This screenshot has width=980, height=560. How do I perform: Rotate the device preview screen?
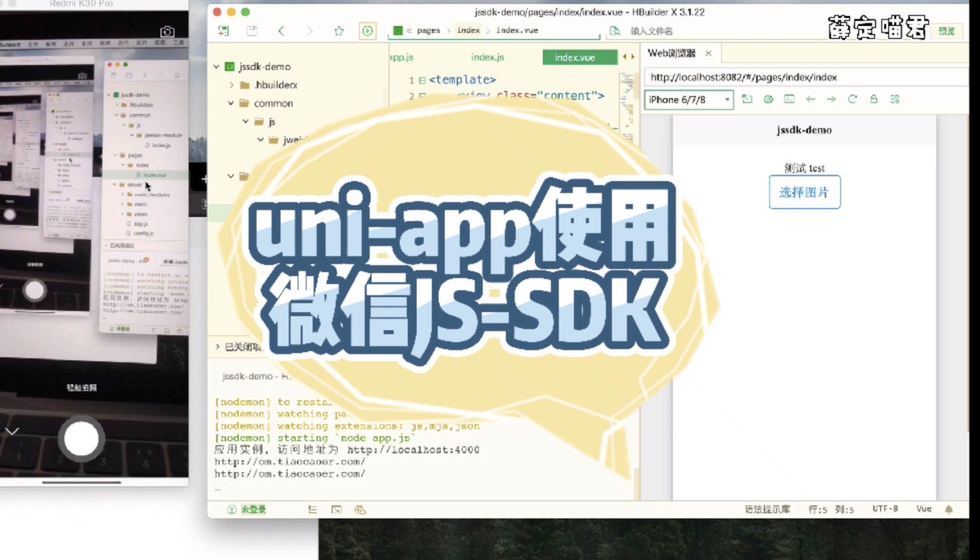pyautogui.click(x=747, y=100)
